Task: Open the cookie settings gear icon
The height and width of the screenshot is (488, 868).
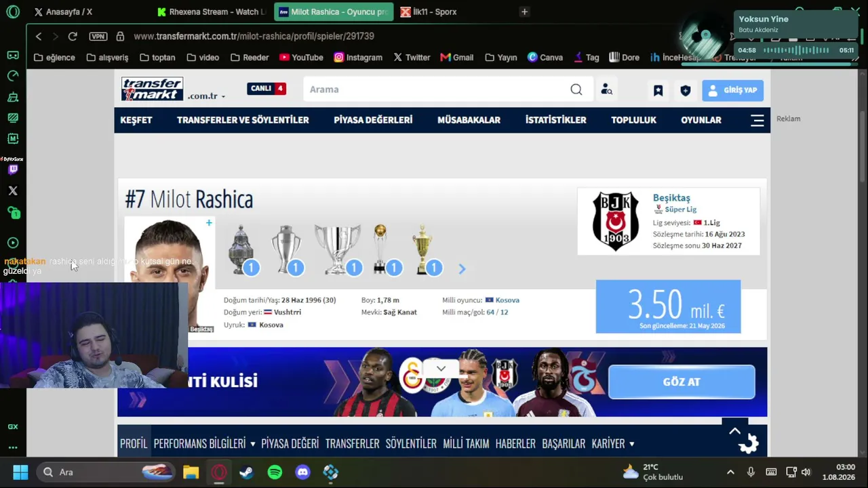Action: click(x=749, y=445)
